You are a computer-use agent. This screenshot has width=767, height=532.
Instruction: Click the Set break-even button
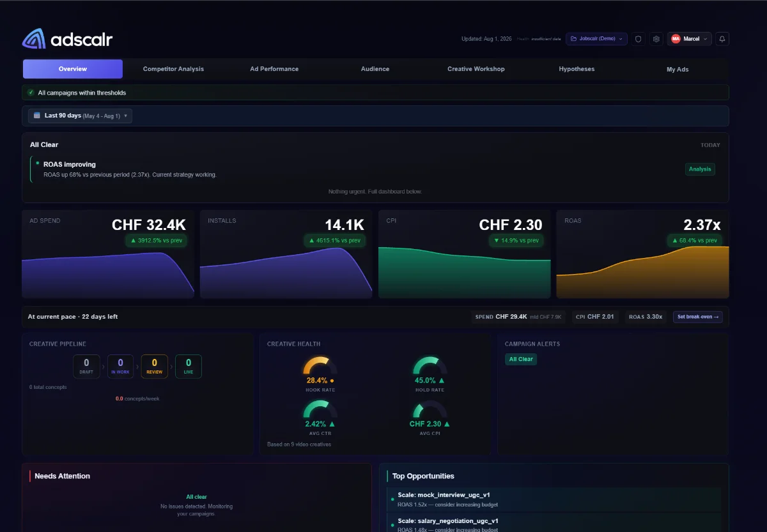[x=697, y=317]
